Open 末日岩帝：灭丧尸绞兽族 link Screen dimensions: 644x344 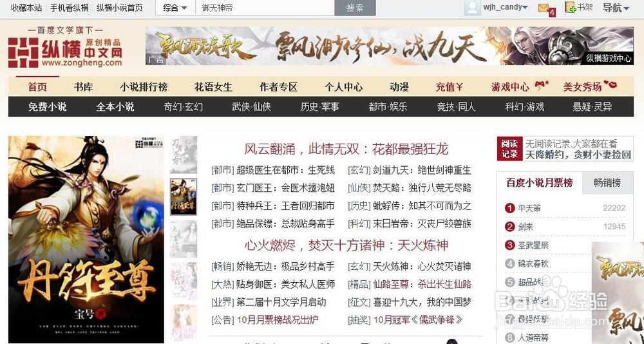422,224
